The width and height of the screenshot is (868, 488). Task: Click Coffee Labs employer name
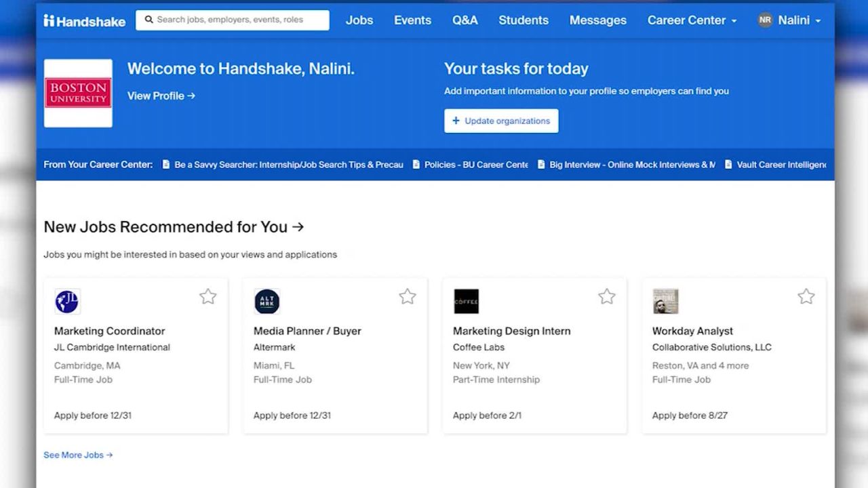coord(479,347)
